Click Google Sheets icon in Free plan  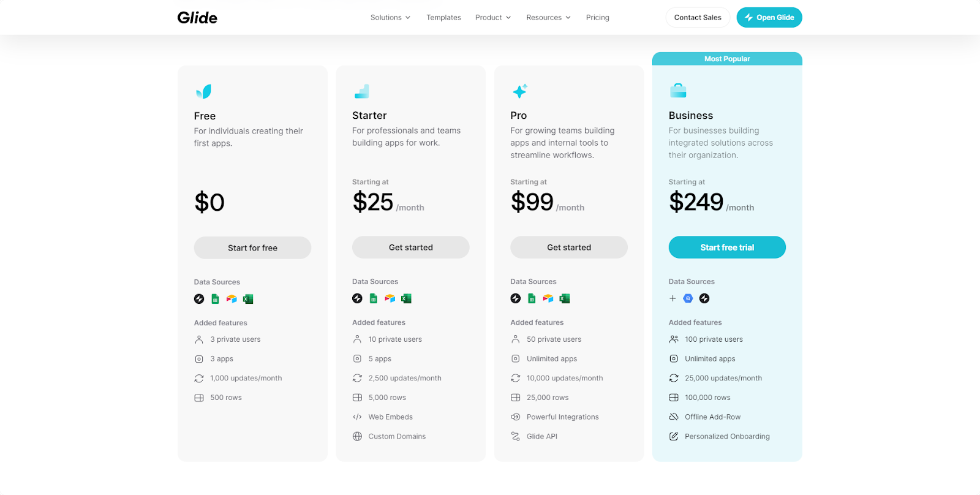coord(215,299)
